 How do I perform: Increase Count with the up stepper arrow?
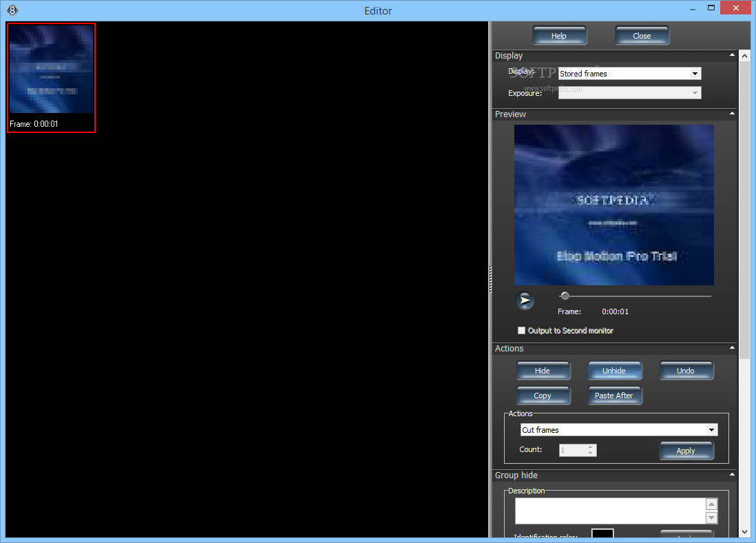[x=591, y=447]
